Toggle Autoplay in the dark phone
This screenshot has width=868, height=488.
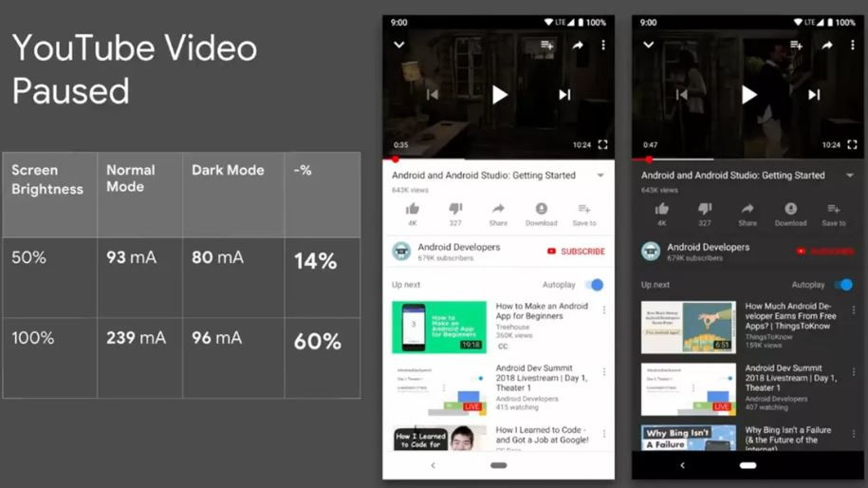coord(843,285)
